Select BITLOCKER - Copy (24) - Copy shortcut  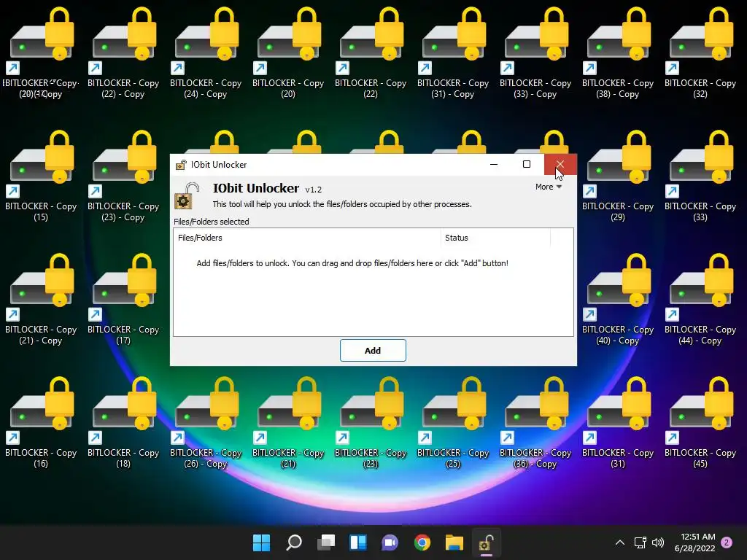(x=206, y=52)
